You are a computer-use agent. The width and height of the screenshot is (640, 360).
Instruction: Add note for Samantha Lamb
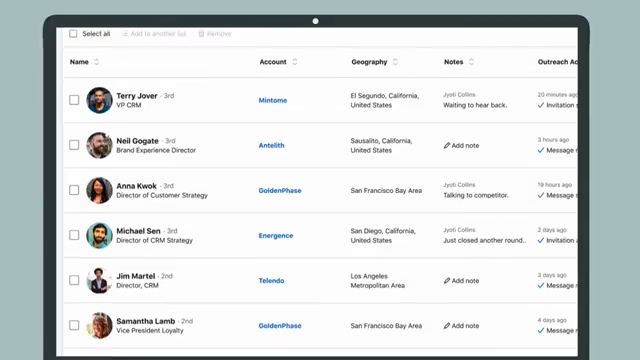461,326
